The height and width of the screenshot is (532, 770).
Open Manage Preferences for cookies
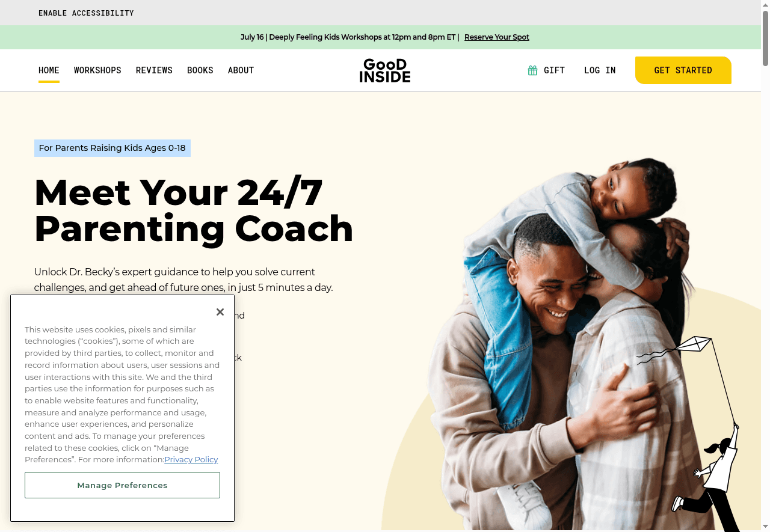point(122,485)
